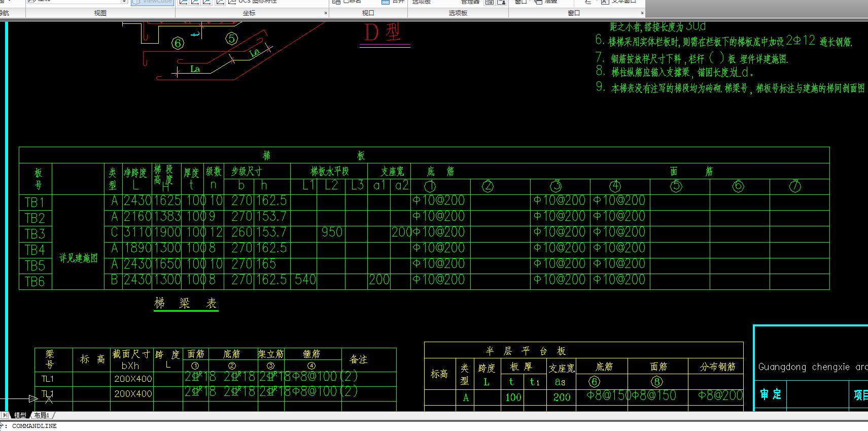Click the 审定 title block cell
This screenshot has width=868, height=431.
771,394
